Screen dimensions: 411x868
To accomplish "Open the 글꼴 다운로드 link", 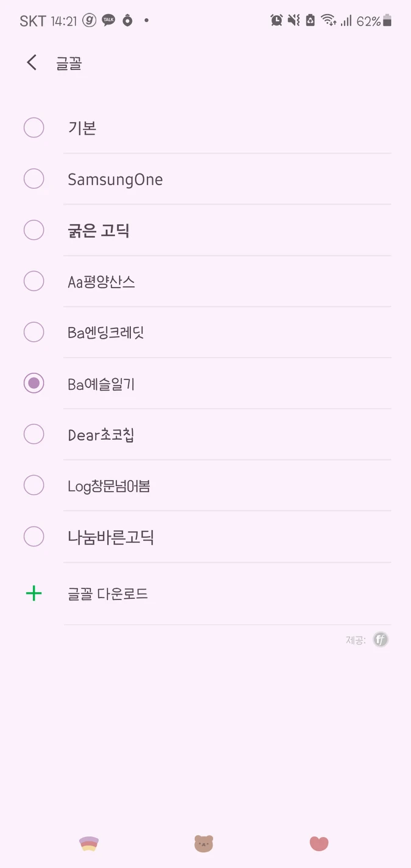I will click(x=108, y=594).
